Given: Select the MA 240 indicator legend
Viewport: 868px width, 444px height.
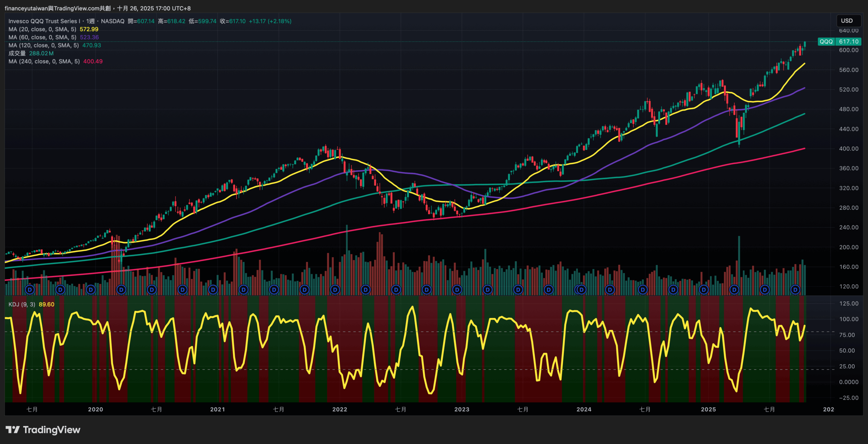Looking at the screenshot, I should click(x=44, y=61).
